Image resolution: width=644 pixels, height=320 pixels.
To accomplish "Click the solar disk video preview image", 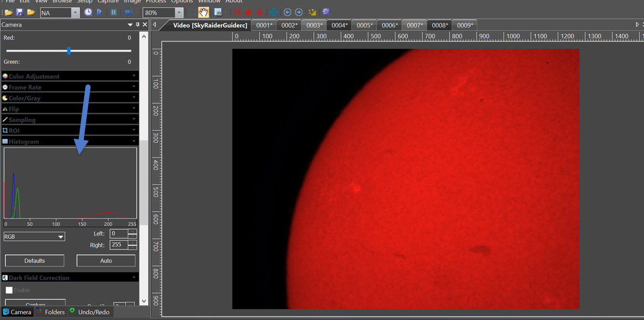I will click(406, 179).
